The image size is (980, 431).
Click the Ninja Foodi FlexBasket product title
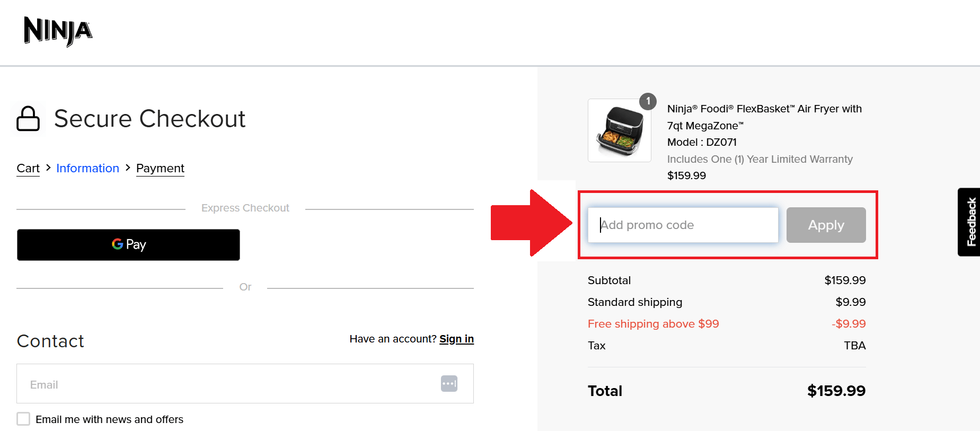[764, 117]
